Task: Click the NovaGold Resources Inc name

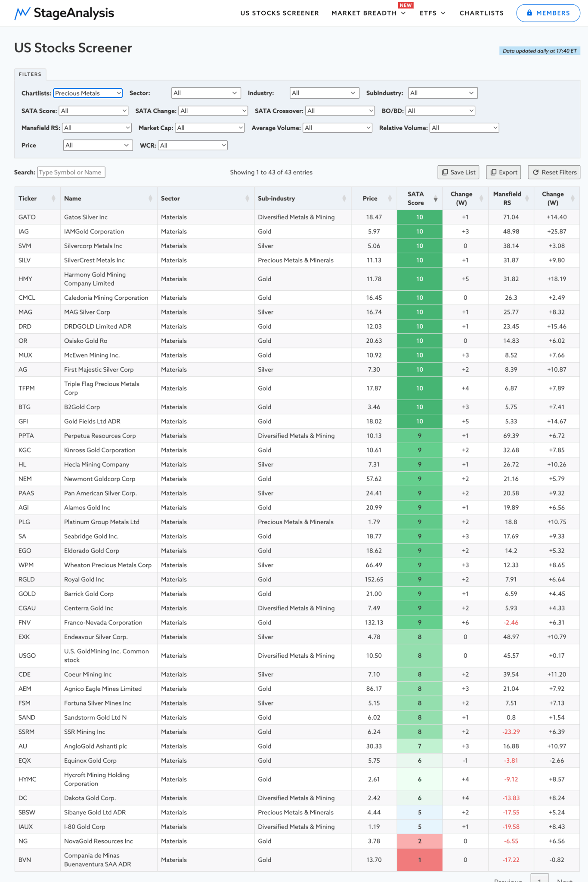Action: click(x=99, y=841)
